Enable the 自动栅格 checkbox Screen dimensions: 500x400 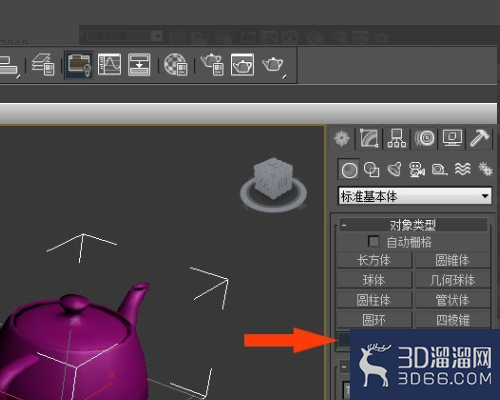[373, 241]
